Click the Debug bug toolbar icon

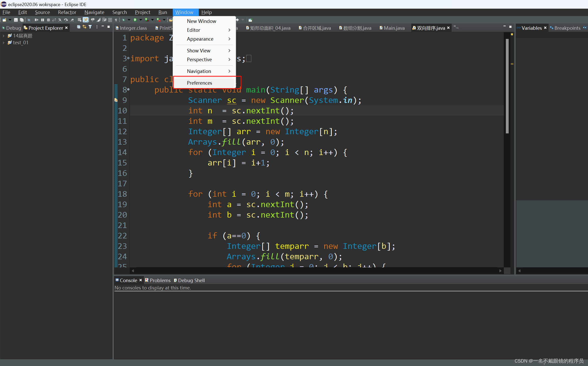[123, 20]
